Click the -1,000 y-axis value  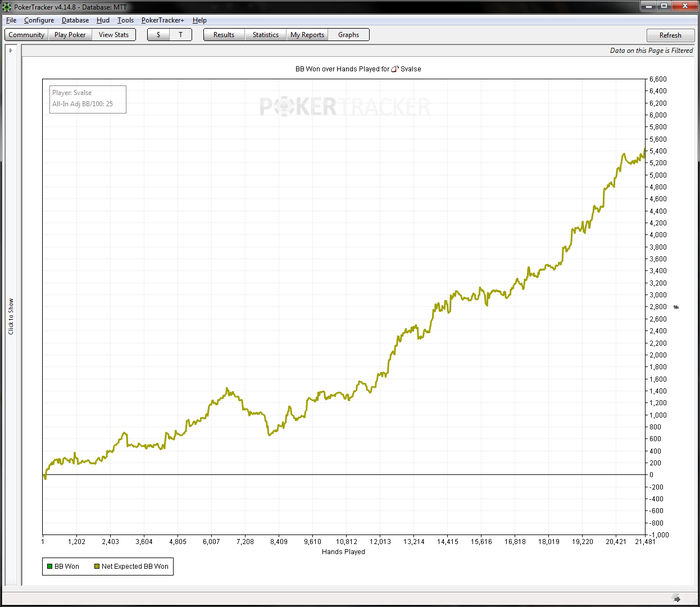pos(659,535)
